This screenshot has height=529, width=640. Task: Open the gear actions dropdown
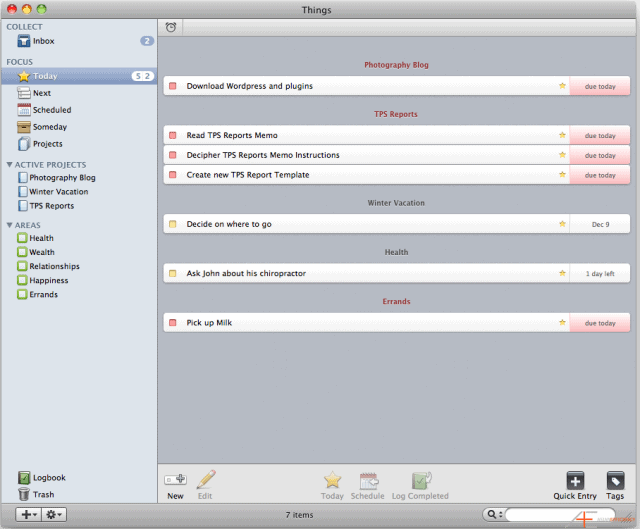(x=54, y=515)
